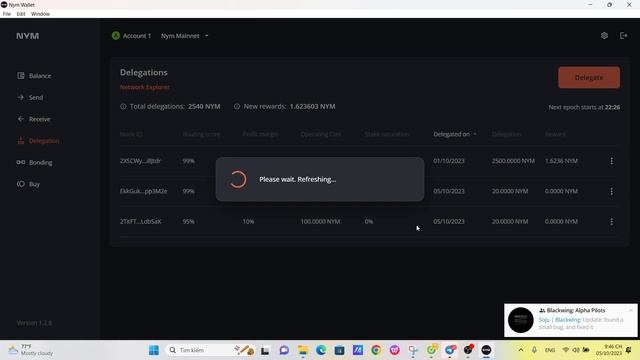Click the Version 1.2.8 label
The width and height of the screenshot is (640, 360).
(34, 322)
